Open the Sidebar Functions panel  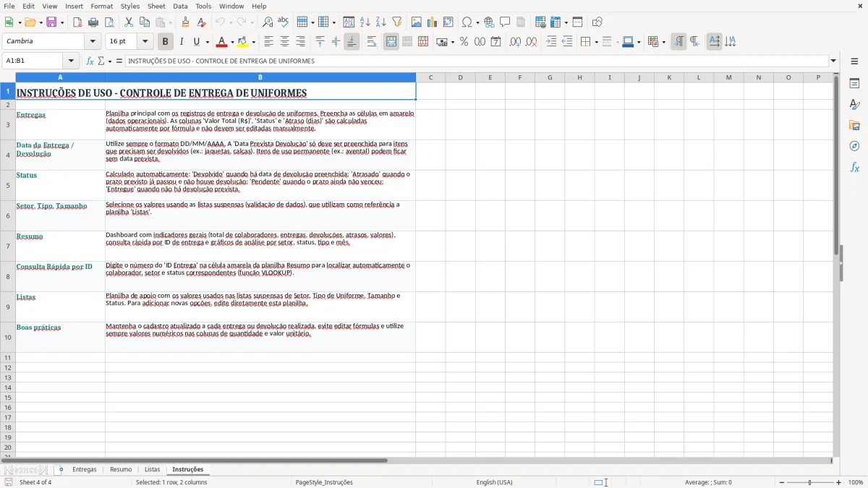pos(854,167)
